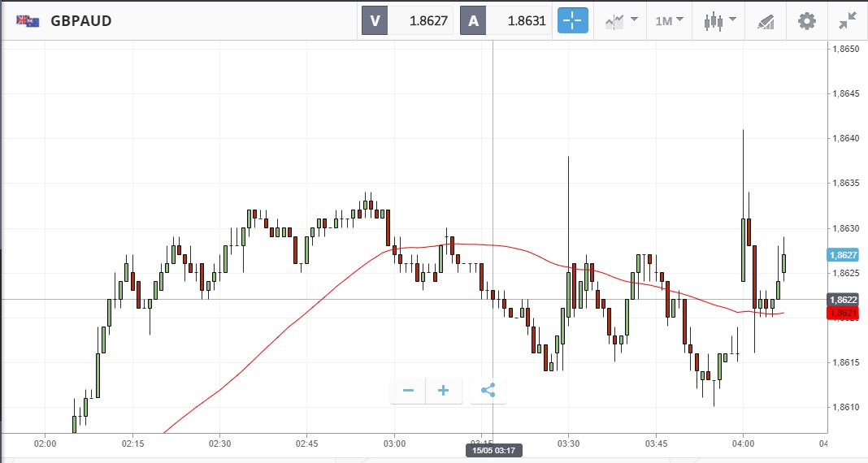The width and height of the screenshot is (868, 463).
Task: Open the chart comparison/studies dropdown
Action: click(619, 21)
